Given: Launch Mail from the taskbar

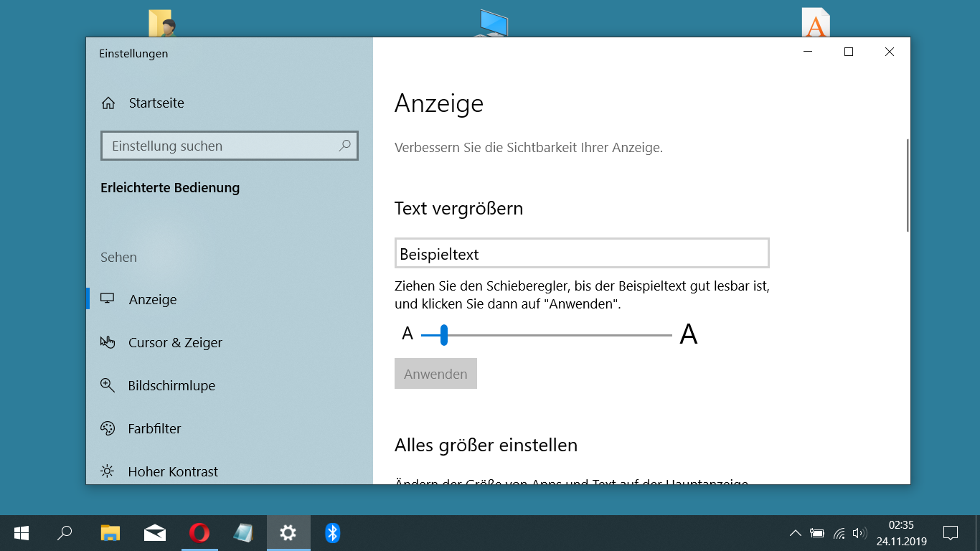Looking at the screenshot, I should [x=155, y=533].
